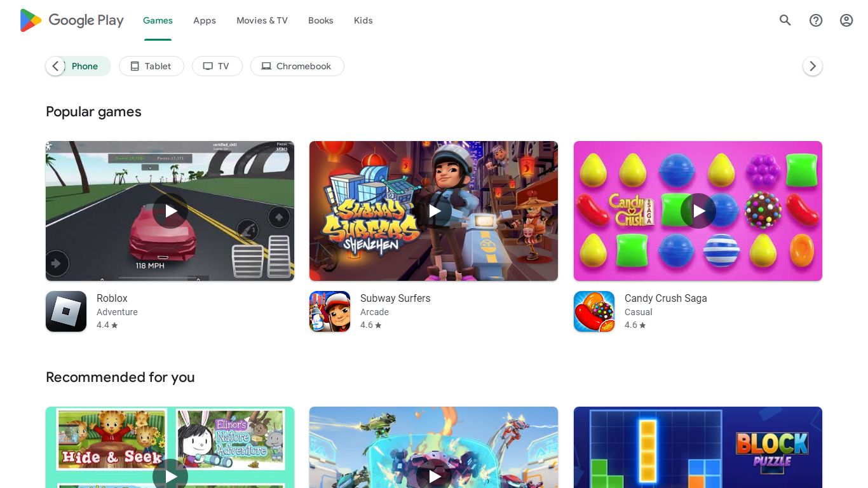Open the search magnifier icon
The image size is (868, 488).
[785, 20]
